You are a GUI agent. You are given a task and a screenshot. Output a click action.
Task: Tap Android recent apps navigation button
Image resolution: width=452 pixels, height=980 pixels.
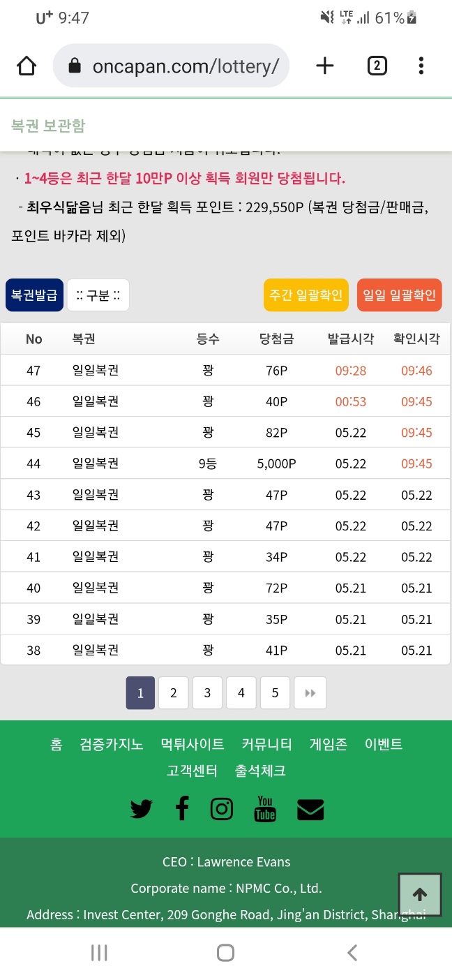click(x=99, y=953)
